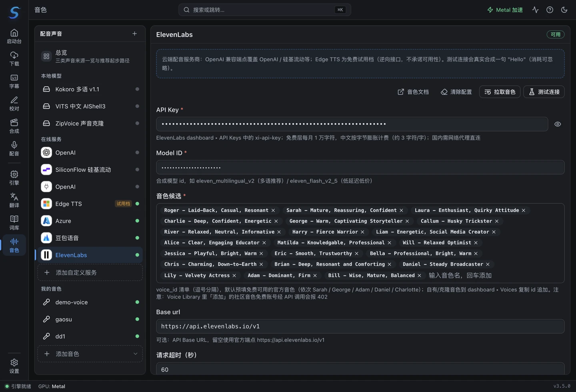Open 设置 settings gear
Viewport: 576px width, 392px height.
pyautogui.click(x=14, y=366)
